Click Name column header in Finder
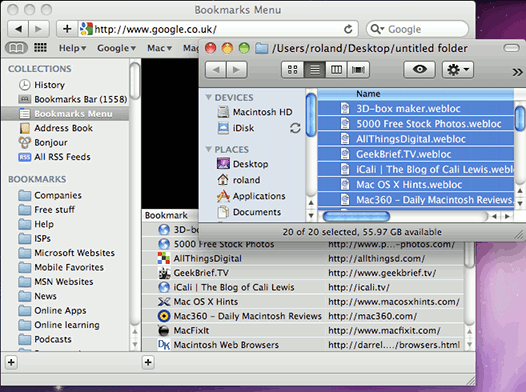 pyautogui.click(x=416, y=94)
